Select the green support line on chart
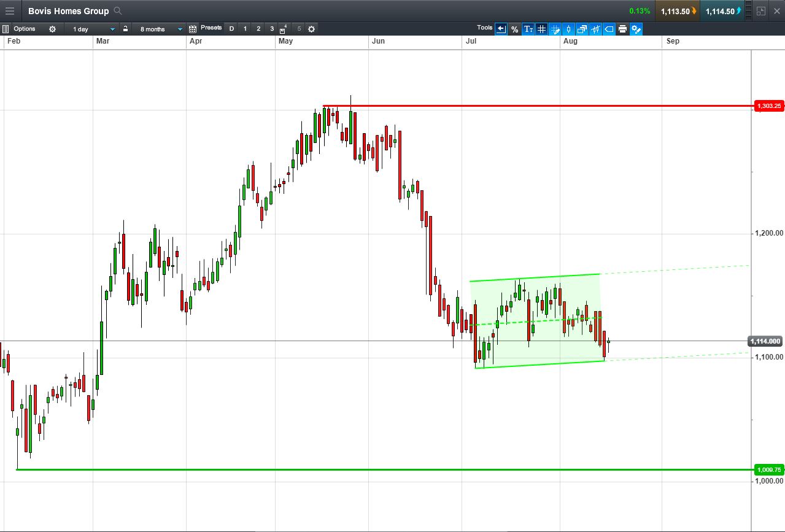 coord(385,470)
